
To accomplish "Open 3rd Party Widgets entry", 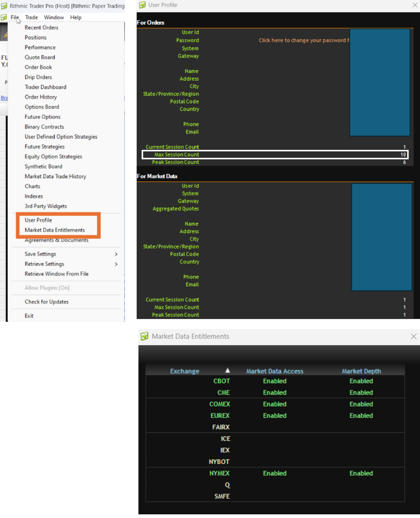I will pyautogui.click(x=46, y=206).
